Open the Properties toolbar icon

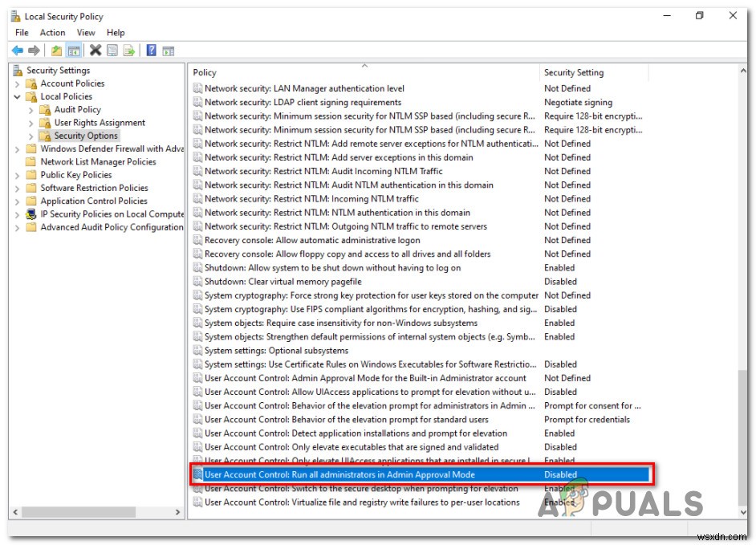point(112,50)
